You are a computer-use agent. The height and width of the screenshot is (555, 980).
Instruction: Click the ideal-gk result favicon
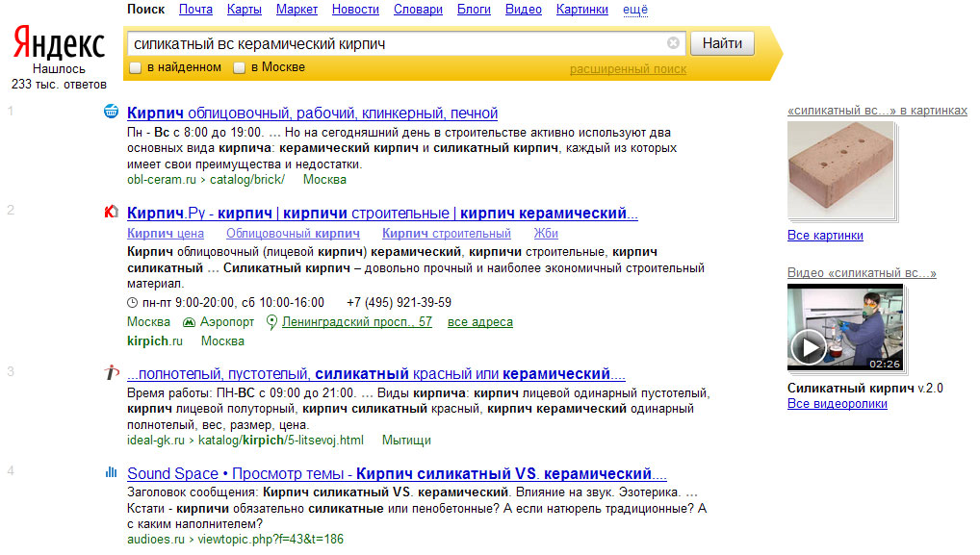tap(111, 373)
